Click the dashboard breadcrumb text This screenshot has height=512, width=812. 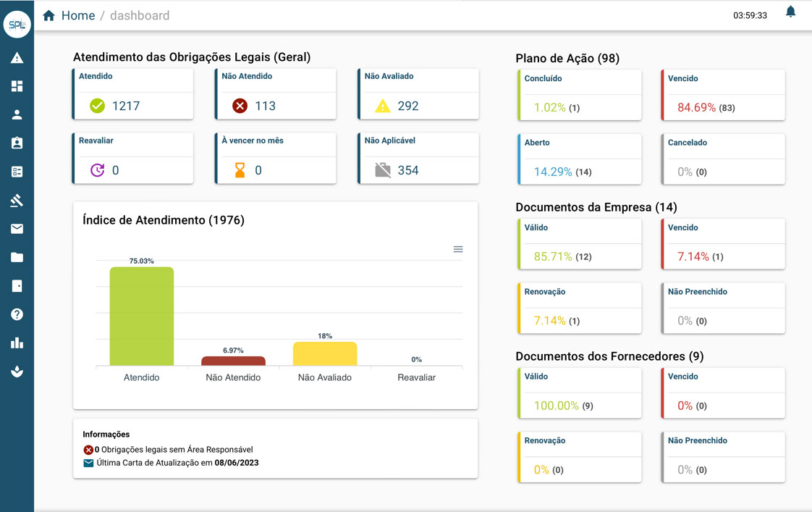point(140,15)
